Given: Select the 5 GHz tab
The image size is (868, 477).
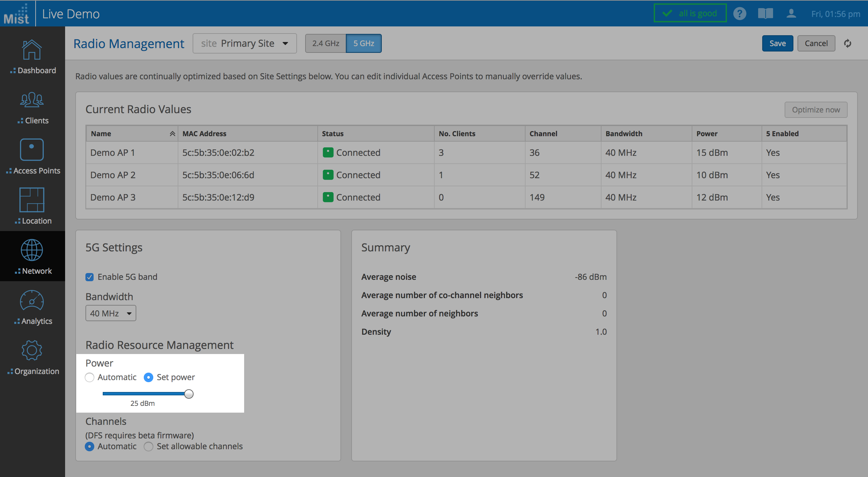Looking at the screenshot, I should click(363, 43).
